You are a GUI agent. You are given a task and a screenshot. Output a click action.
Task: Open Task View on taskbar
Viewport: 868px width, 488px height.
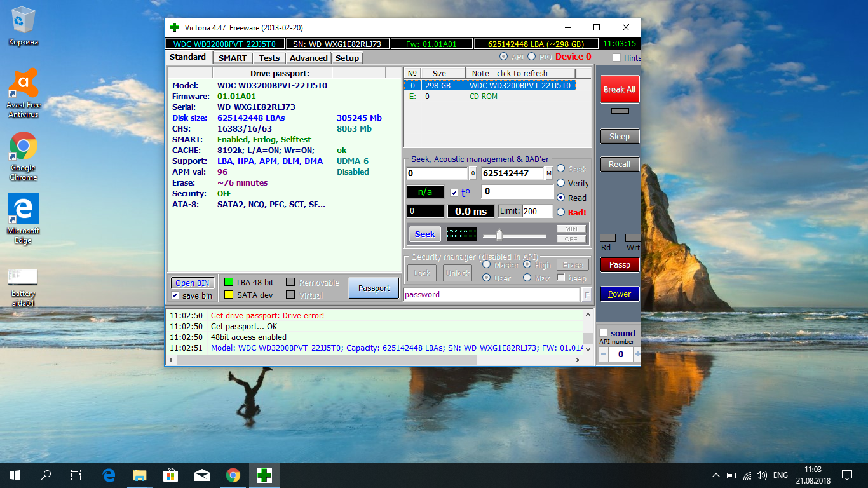pyautogui.click(x=76, y=475)
